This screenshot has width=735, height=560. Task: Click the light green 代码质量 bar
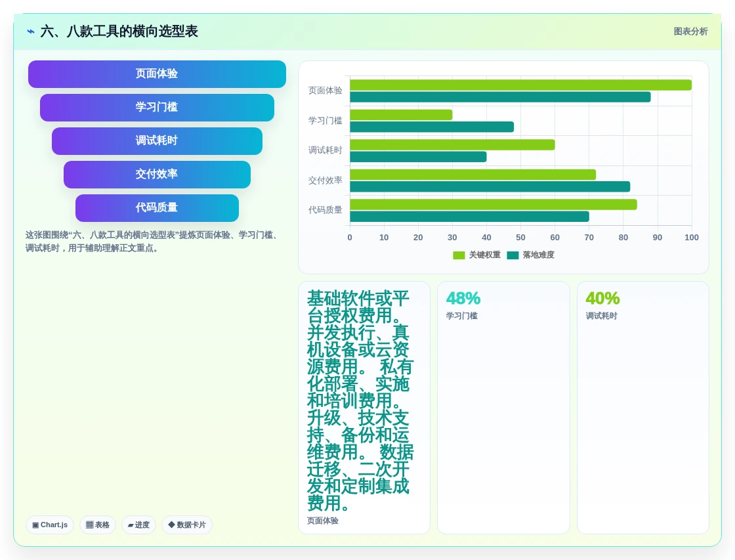pyautogui.click(x=493, y=204)
